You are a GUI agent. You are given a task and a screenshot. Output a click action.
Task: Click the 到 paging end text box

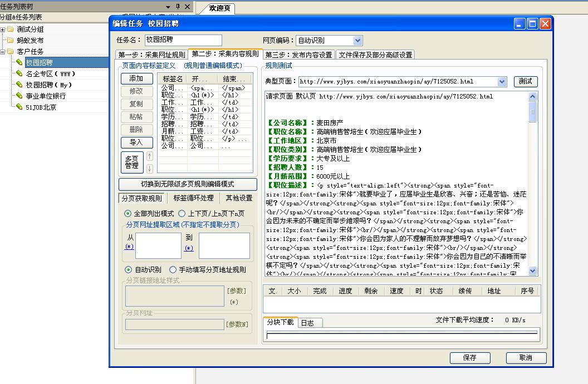click(x=224, y=246)
